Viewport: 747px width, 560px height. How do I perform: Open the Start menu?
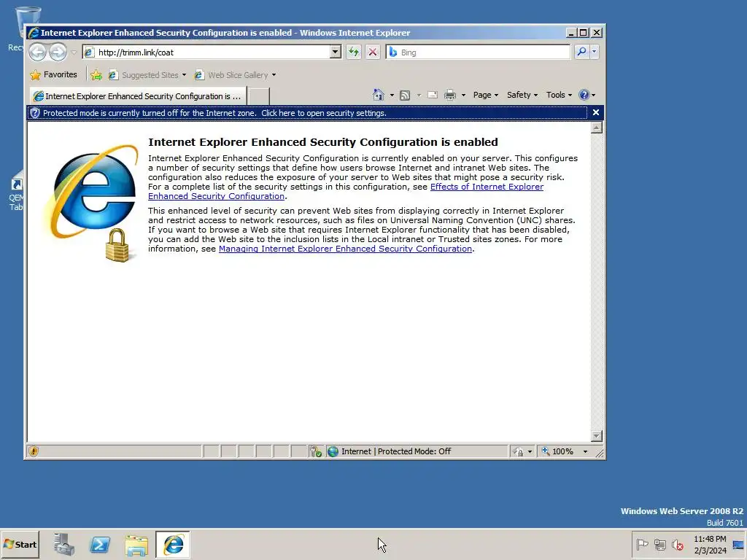(x=20, y=544)
